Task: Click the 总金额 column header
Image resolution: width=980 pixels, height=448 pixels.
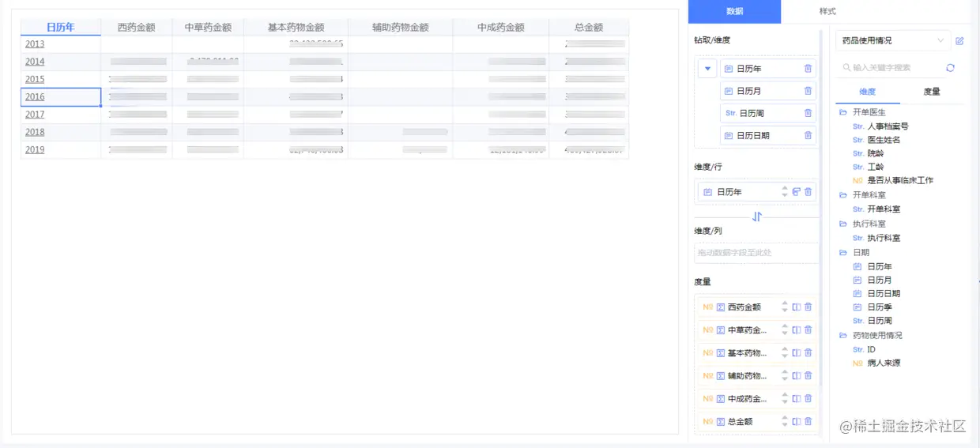Action: (x=589, y=28)
